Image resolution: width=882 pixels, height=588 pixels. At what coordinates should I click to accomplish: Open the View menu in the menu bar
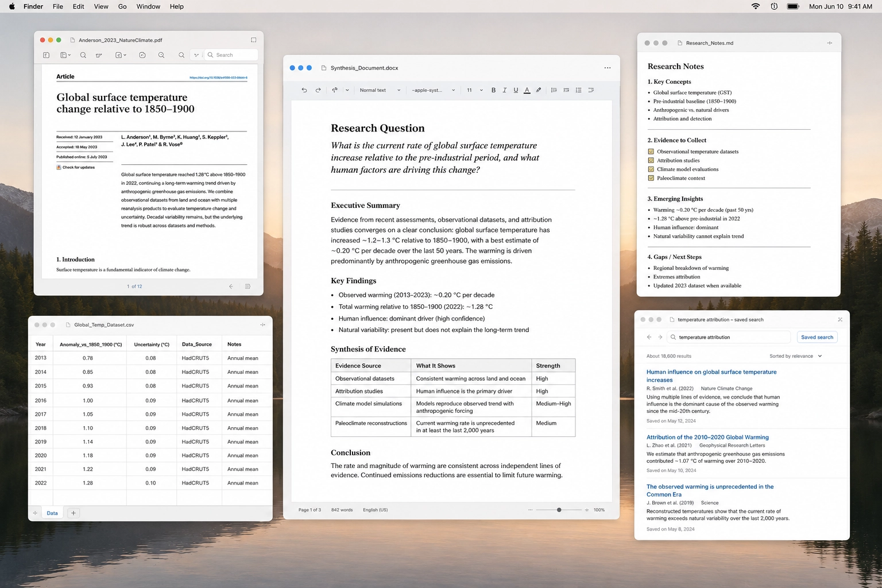[x=101, y=6]
